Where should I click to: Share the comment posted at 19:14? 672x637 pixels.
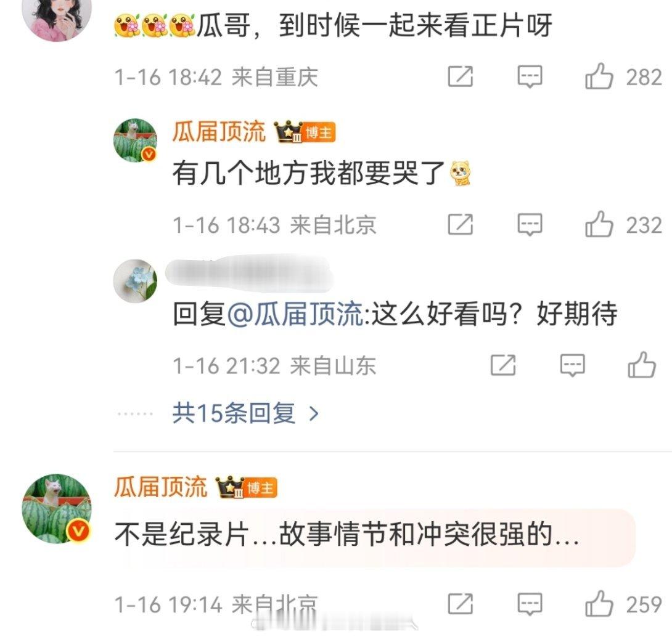click(x=461, y=604)
